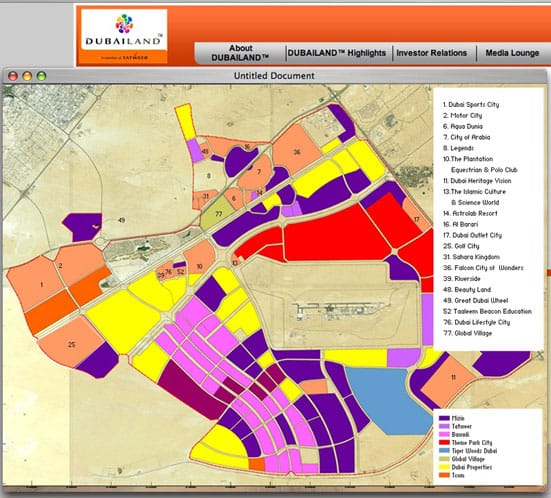The width and height of the screenshot is (551, 498).
Task: Click '11. Dubai Heritage Vision' entry
Action: point(477,181)
